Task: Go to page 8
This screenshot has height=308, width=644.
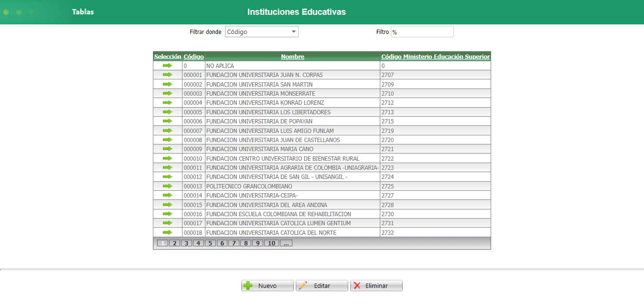Action: 246,243
